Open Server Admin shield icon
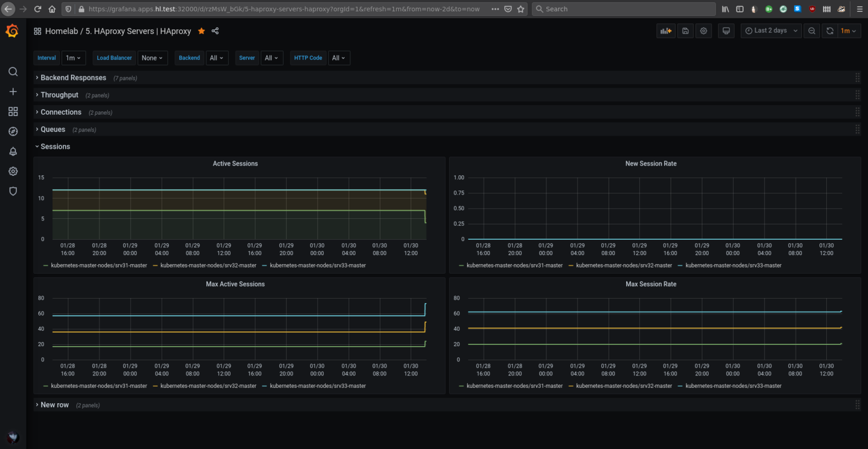The width and height of the screenshot is (868, 449). 13,191
